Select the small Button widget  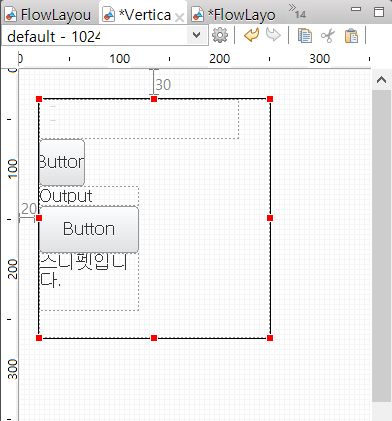(62, 162)
